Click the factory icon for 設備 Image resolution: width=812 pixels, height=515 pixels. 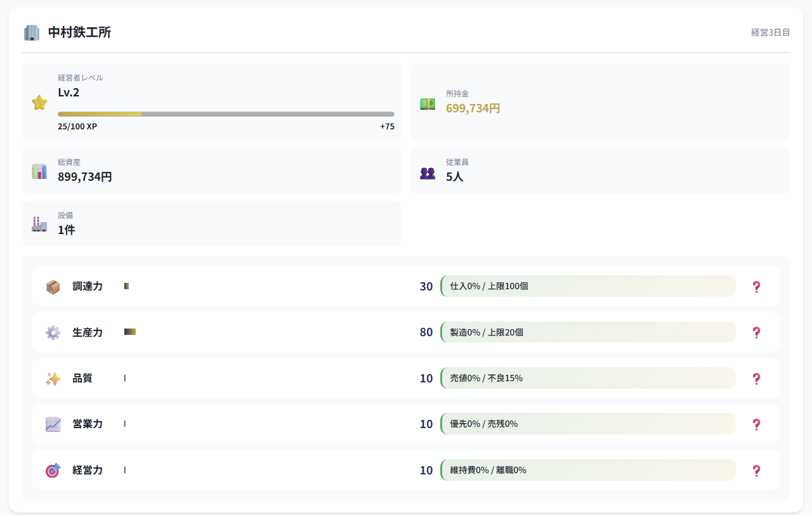coord(39,224)
